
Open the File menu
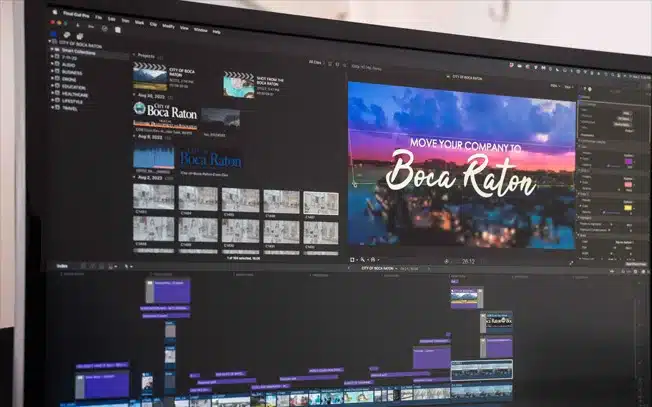point(99,17)
